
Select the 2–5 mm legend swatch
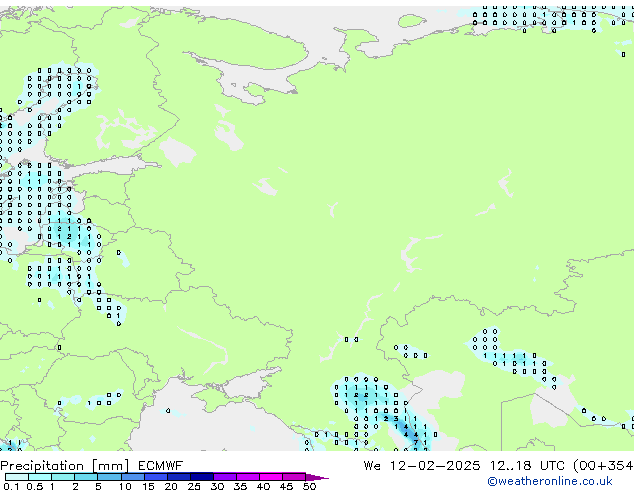86,477
